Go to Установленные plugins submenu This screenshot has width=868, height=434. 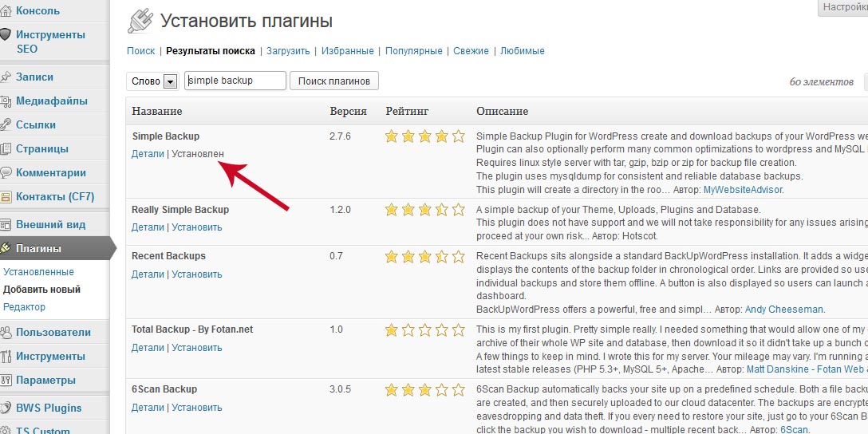pos(38,272)
